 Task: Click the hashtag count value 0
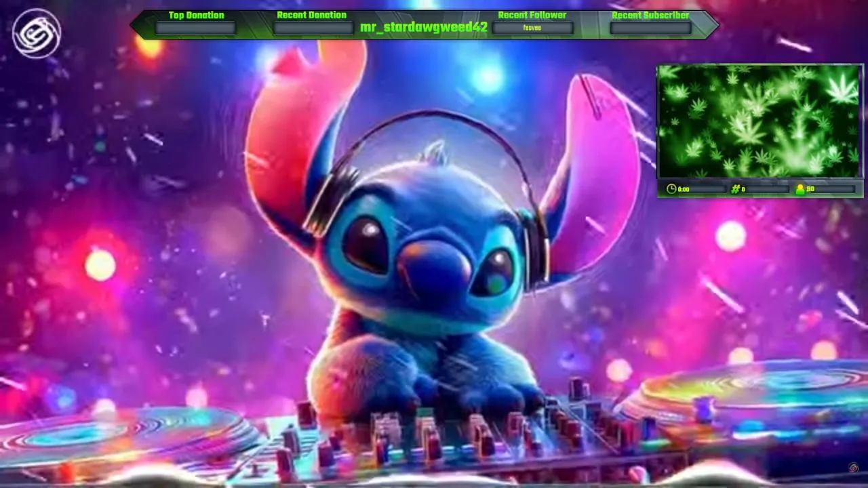[x=743, y=190]
